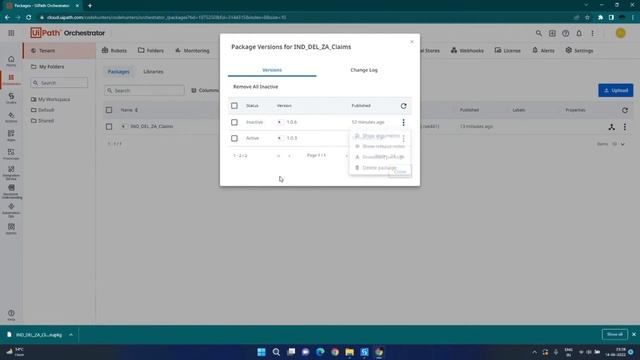
Task: Click the add-new plus box header icon
Action: click(x=552, y=33)
